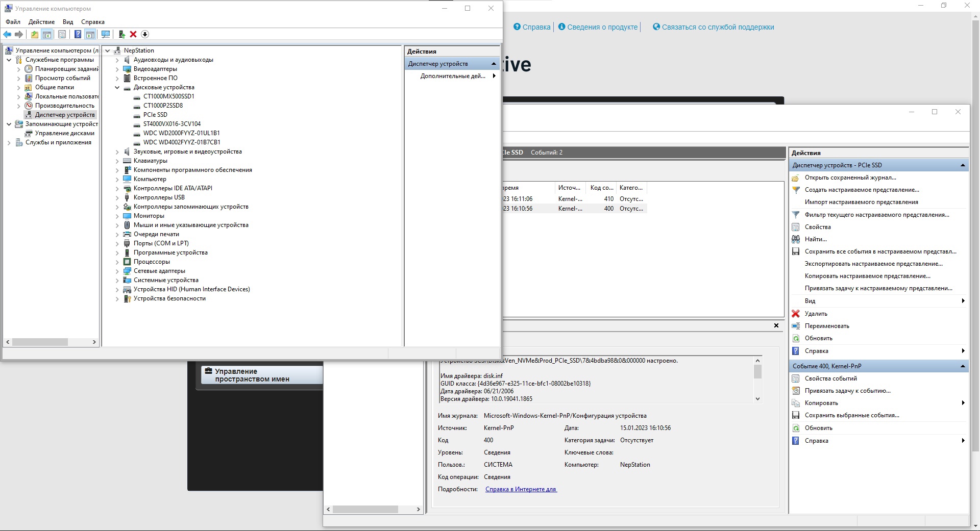Click the blue question mark toolbar icon
Image resolution: width=980 pixels, height=531 pixels.
pos(78,34)
